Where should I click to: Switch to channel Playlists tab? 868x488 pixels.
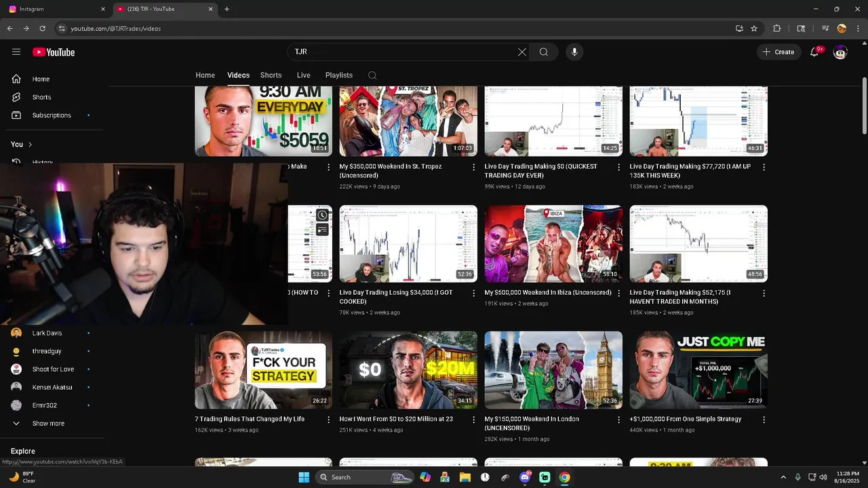[x=338, y=75]
